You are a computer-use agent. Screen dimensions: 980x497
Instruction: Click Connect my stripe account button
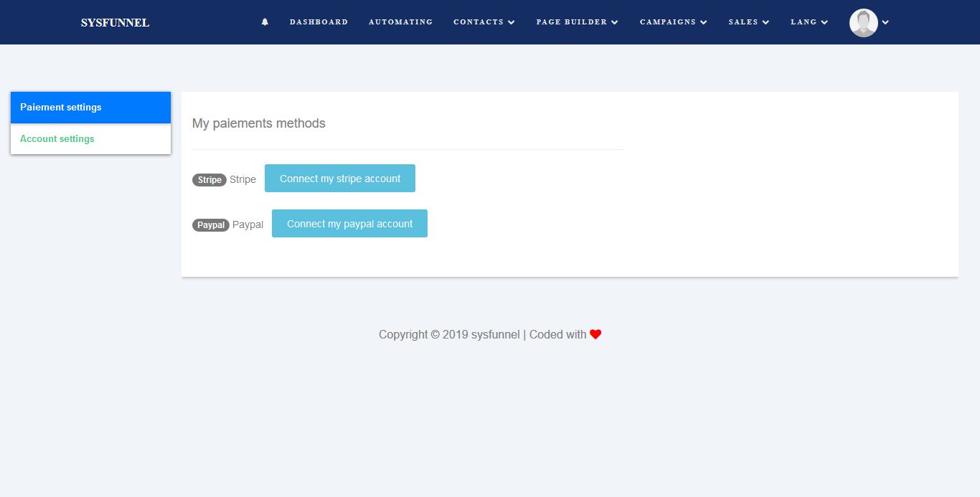click(340, 179)
